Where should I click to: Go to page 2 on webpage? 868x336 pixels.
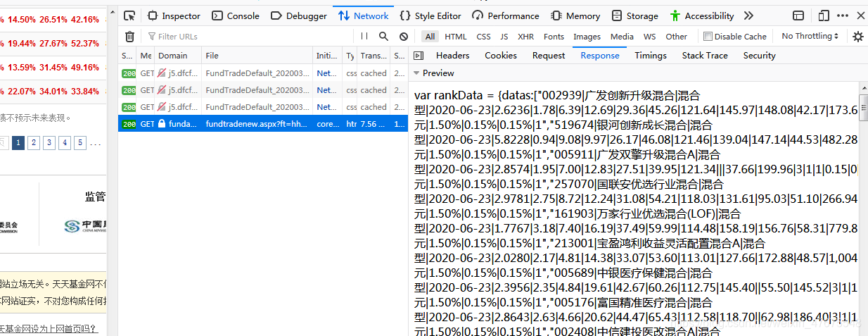(x=33, y=143)
